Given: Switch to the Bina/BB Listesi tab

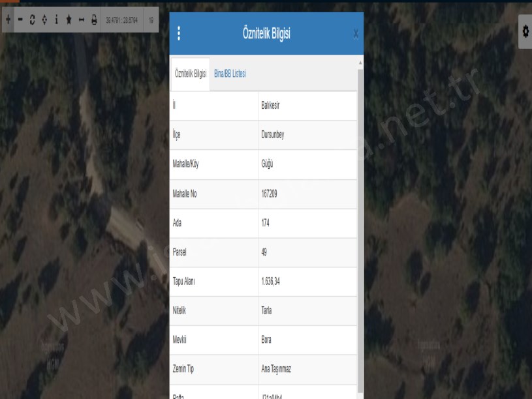Looking at the screenshot, I should click(x=230, y=74).
